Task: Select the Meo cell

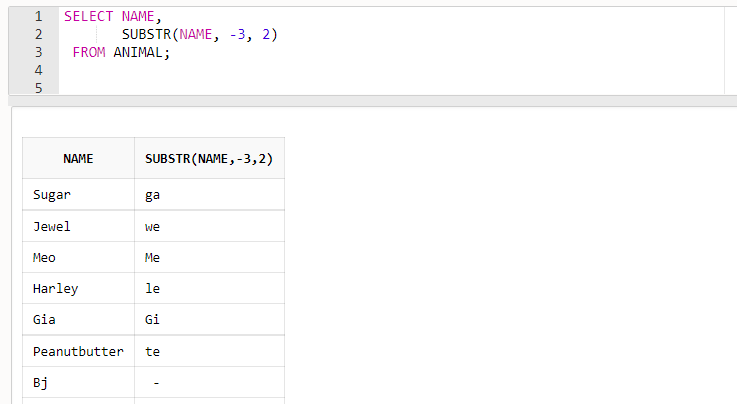Action: click(x=78, y=257)
